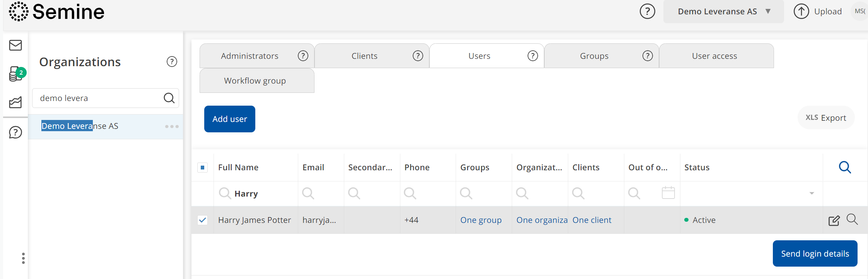Screen dimensions: 868x279
Task: Click the magnifier icon in Harry's row
Action: [x=852, y=219]
